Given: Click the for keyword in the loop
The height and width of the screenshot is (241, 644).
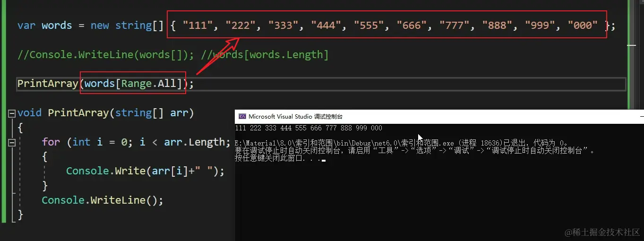Looking at the screenshot, I should click(51, 142).
